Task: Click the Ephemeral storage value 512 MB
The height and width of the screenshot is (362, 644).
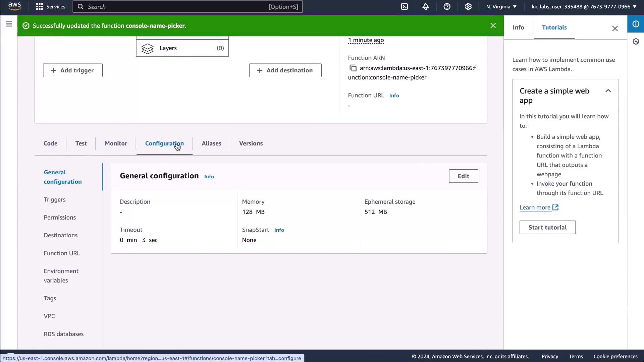Action: (x=376, y=212)
